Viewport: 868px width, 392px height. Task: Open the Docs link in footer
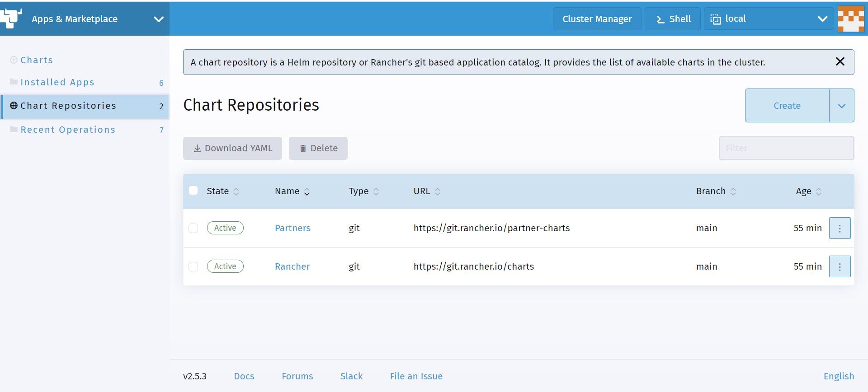(x=244, y=376)
